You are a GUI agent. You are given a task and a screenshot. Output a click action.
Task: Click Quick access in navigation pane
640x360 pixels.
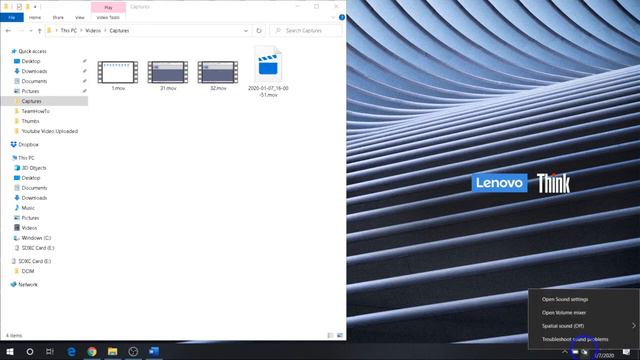[x=32, y=51]
